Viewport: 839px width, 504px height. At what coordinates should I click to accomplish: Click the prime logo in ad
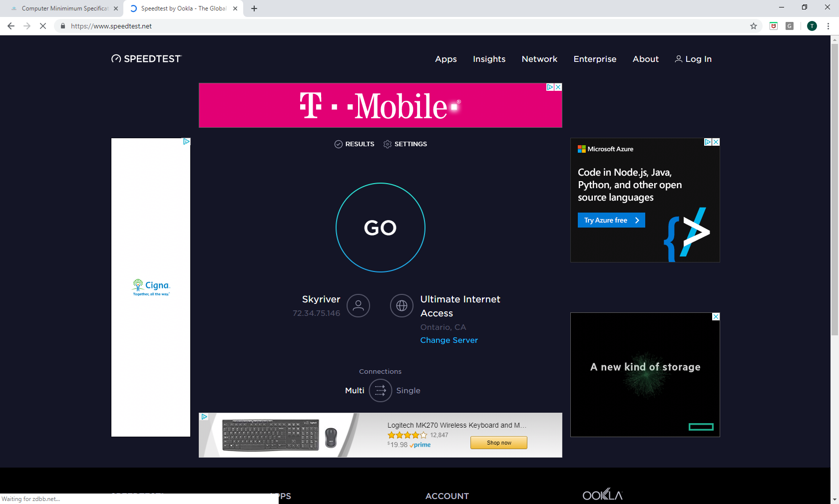click(x=420, y=445)
